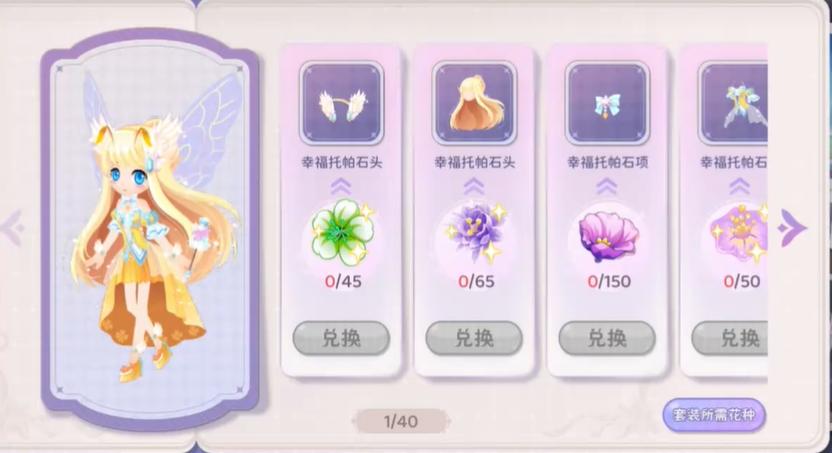Click 兑换 button under the 0/150 counter

coord(608,338)
